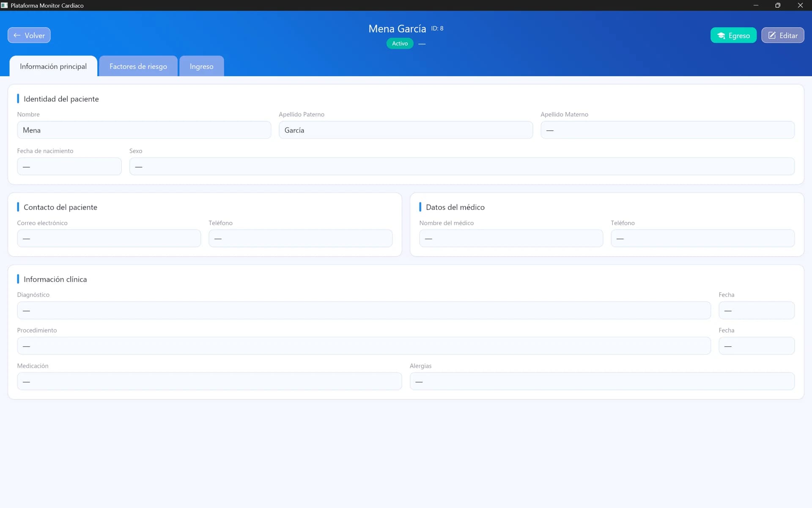This screenshot has height=508, width=812.
Task: Click the Activo status badge
Action: 400,43
